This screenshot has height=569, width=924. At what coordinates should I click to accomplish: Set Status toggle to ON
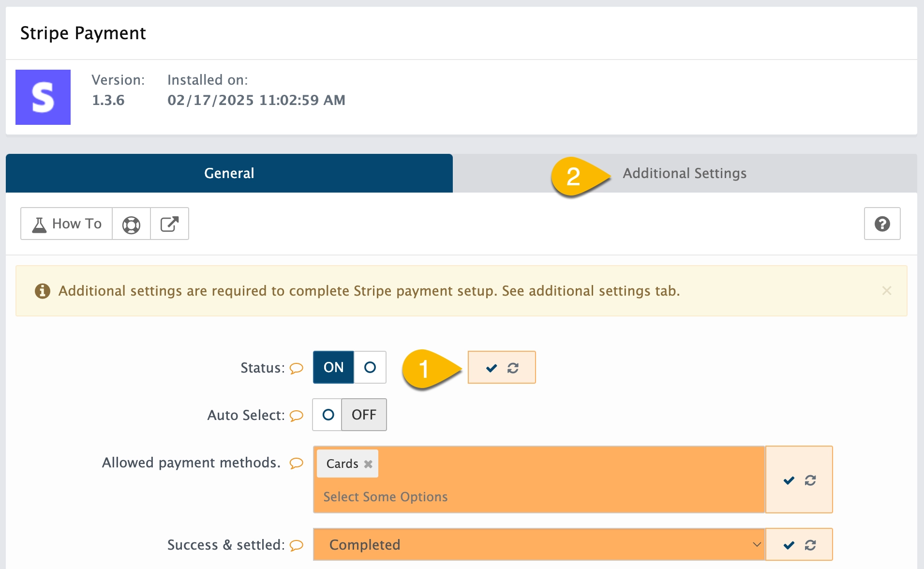[x=333, y=367]
